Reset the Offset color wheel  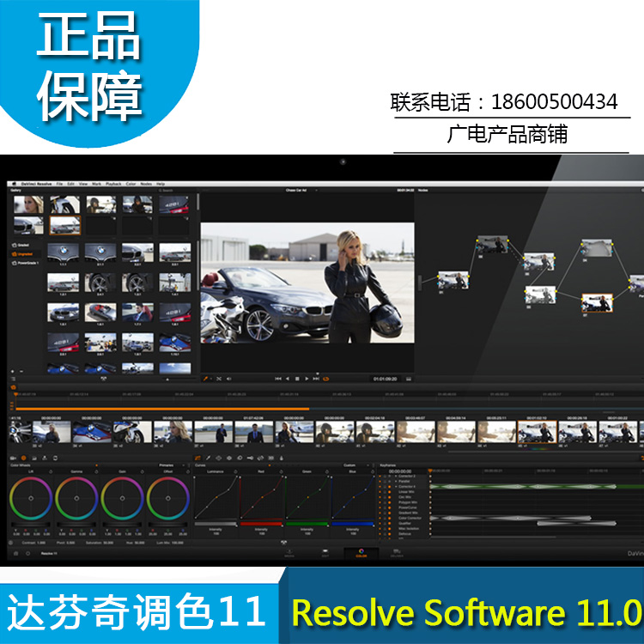pyautogui.click(x=188, y=472)
